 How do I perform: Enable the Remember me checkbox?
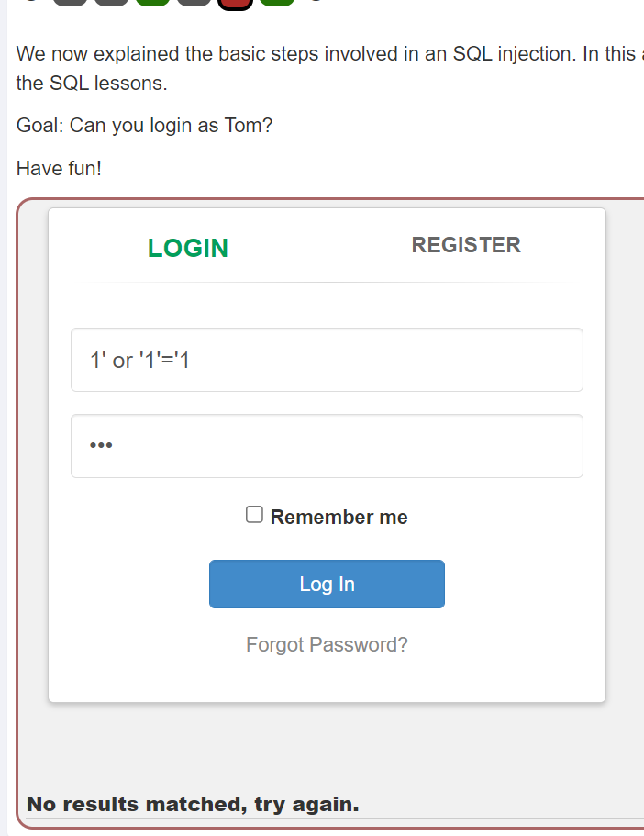[x=254, y=515]
